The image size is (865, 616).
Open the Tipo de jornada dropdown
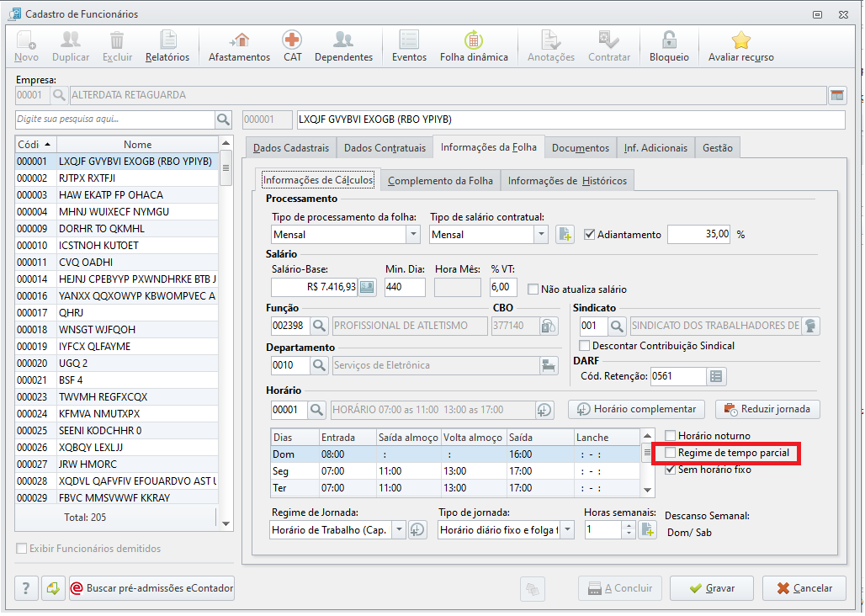point(567,530)
